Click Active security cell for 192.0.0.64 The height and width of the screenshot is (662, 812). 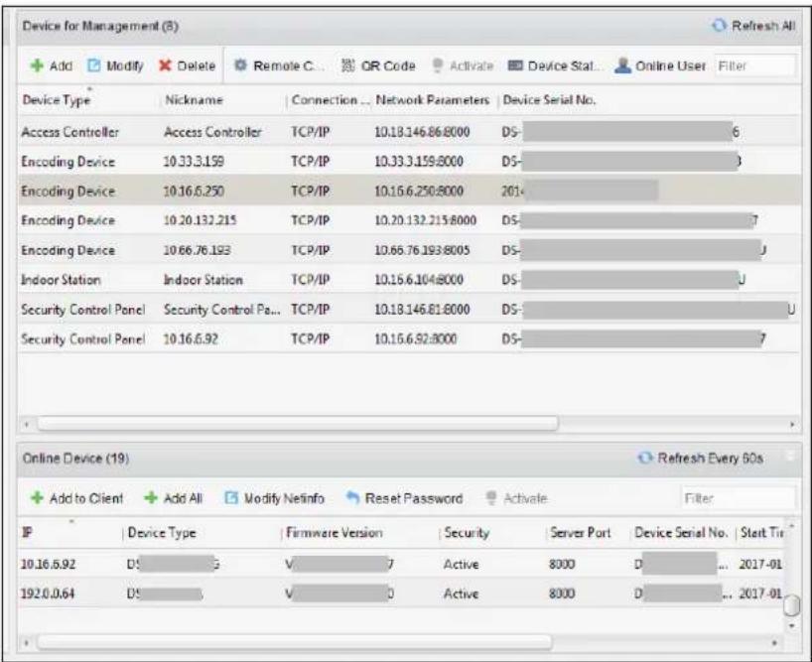point(461,594)
